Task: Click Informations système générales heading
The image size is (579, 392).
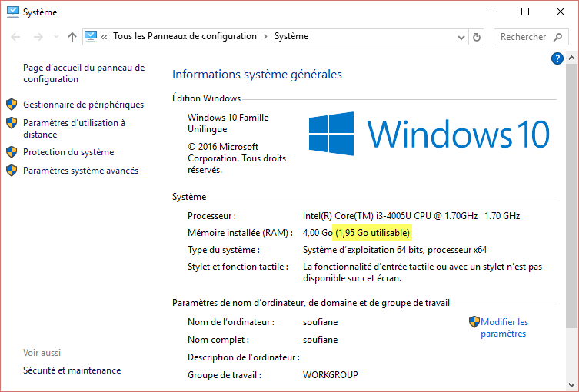Action: [x=257, y=75]
